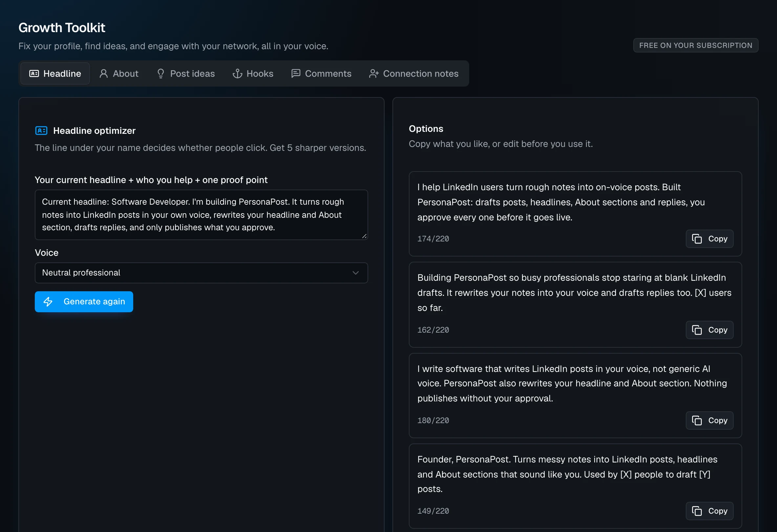Viewport: 777px width, 532px height.
Task: Click the Options heading
Action: 426,129
